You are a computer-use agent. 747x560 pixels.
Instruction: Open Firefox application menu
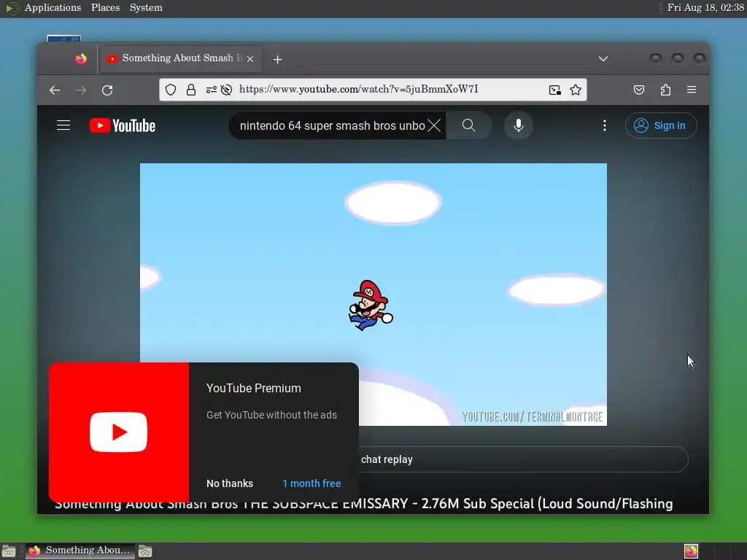pyautogui.click(x=692, y=90)
